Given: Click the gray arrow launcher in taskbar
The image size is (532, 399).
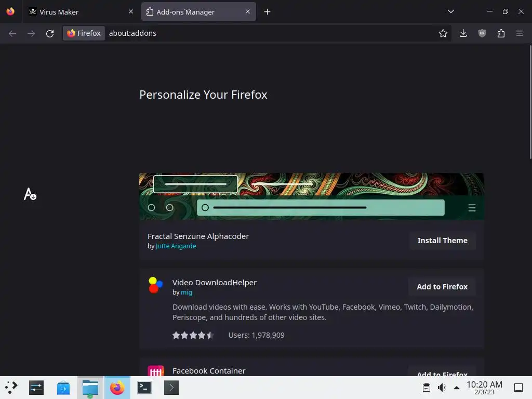Looking at the screenshot, I should pos(171,388).
